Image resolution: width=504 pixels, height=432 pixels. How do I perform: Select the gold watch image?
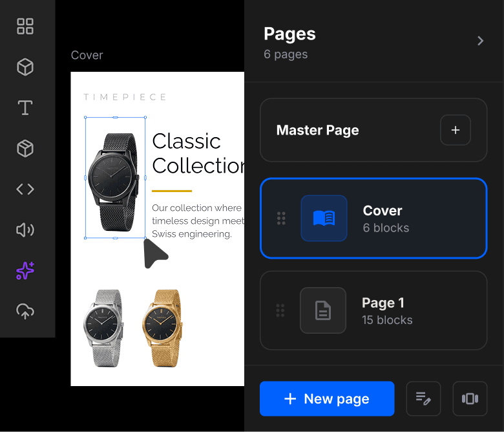click(161, 327)
